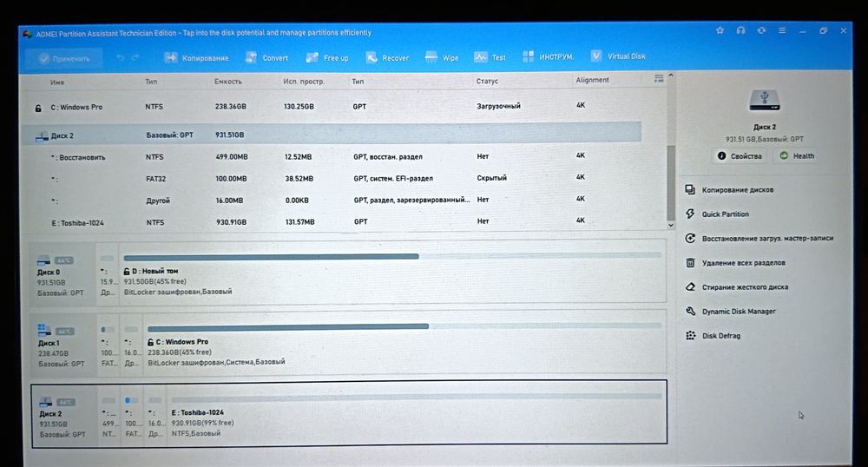Viewport: 868px width, 467px height.
Task: Open the Recover toolbar menu
Action: 387,57
